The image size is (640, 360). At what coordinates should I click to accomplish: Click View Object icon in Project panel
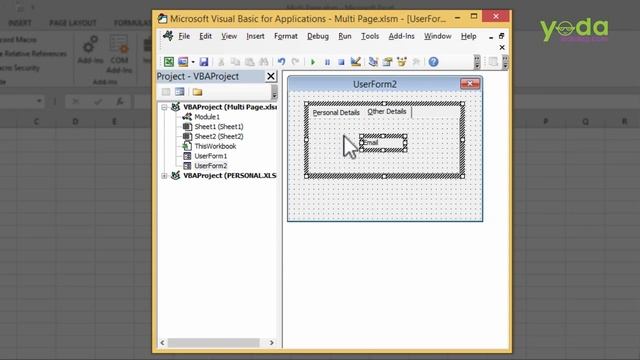point(180,92)
